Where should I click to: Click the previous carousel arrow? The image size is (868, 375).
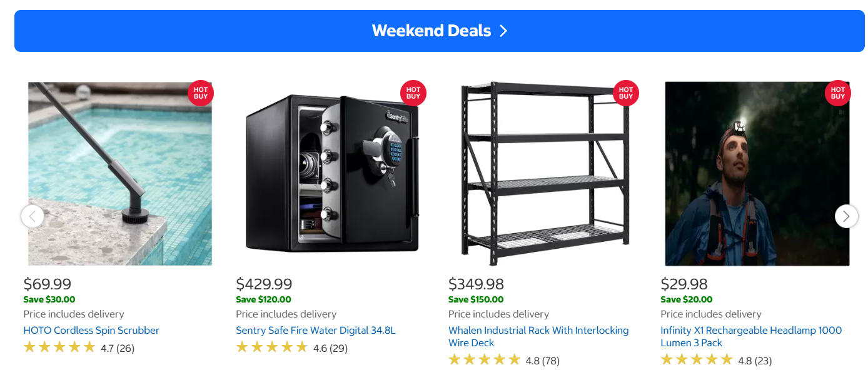33,216
